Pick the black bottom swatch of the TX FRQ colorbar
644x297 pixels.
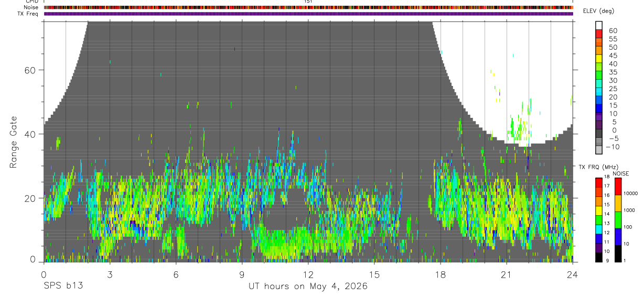pos(599,257)
